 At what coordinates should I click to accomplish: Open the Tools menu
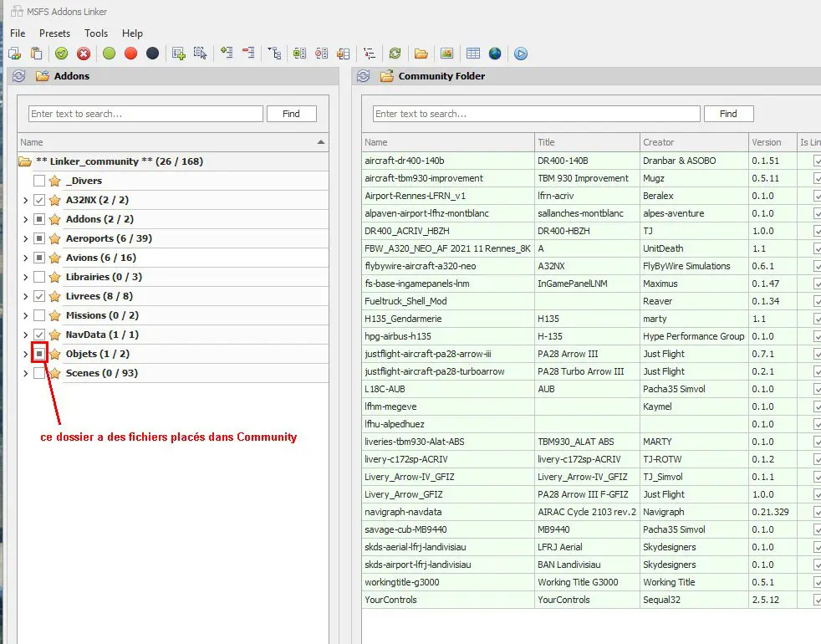pos(96,33)
